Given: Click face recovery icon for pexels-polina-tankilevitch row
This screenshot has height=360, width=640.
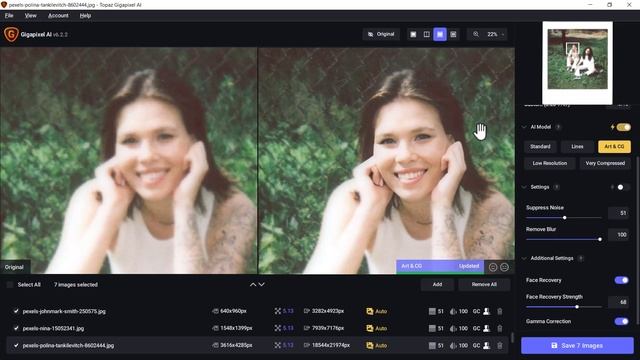Looking at the screenshot, I should pyautogui.click(x=487, y=345).
